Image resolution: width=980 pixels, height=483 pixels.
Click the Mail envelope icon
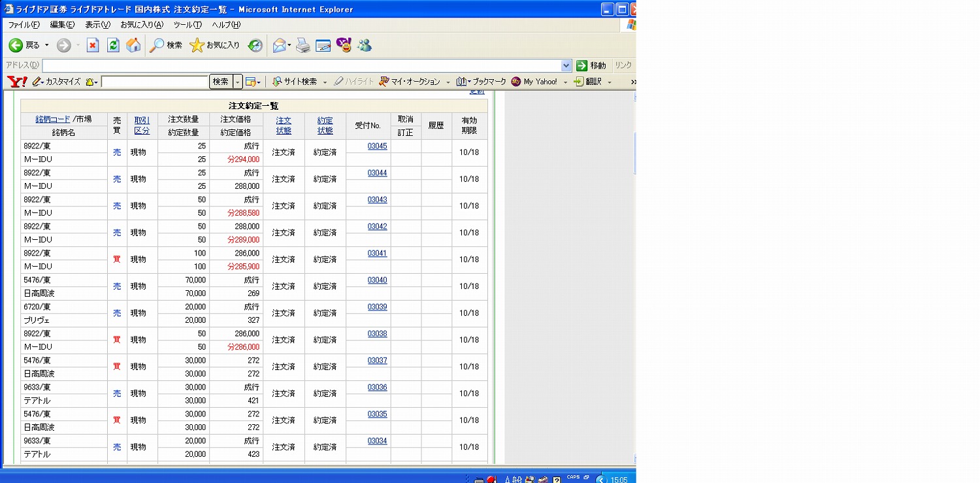(279, 45)
